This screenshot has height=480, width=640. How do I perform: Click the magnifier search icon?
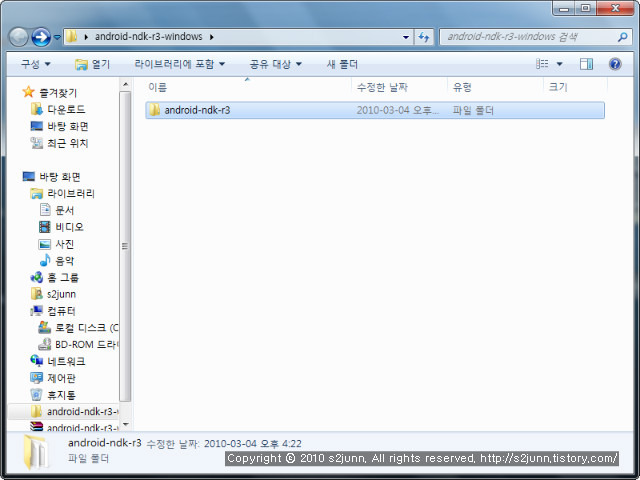coord(622,37)
